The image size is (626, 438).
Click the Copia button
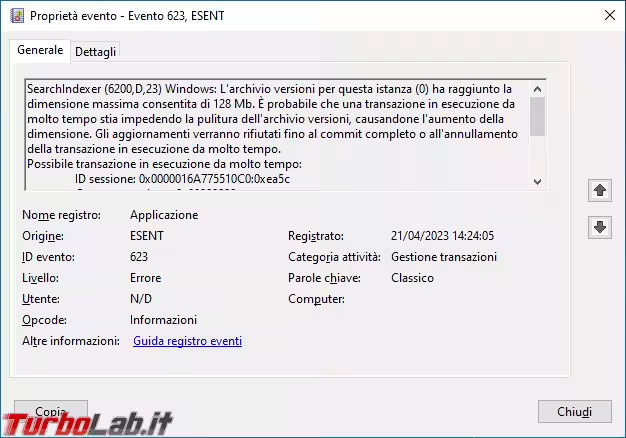(x=51, y=411)
